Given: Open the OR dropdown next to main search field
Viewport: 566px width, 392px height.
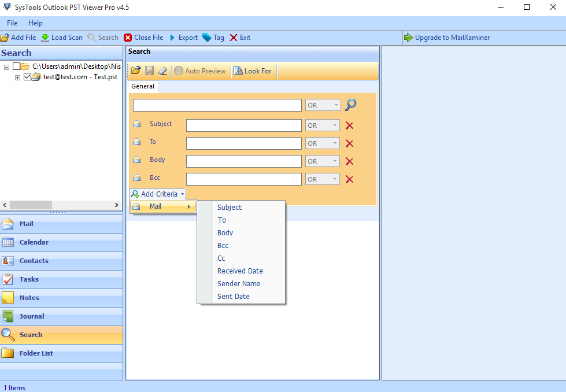Looking at the screenshot, I should click(x=323, y=105).
